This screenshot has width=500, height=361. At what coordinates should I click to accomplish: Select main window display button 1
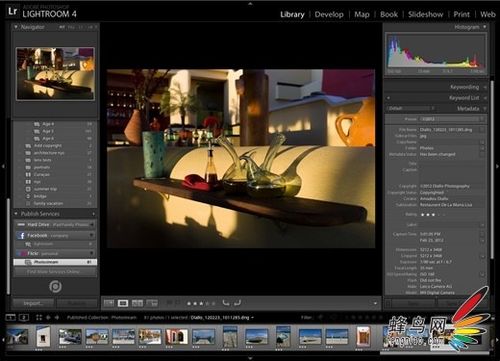[x=10, y=317]
